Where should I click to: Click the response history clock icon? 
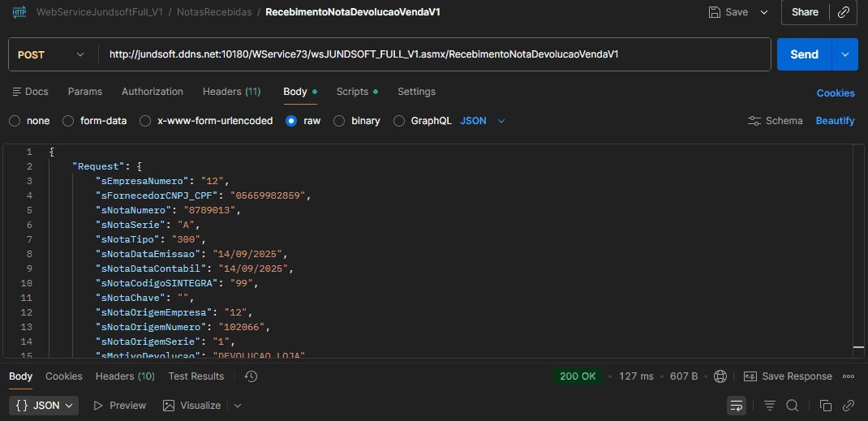(x=251, y=376)
